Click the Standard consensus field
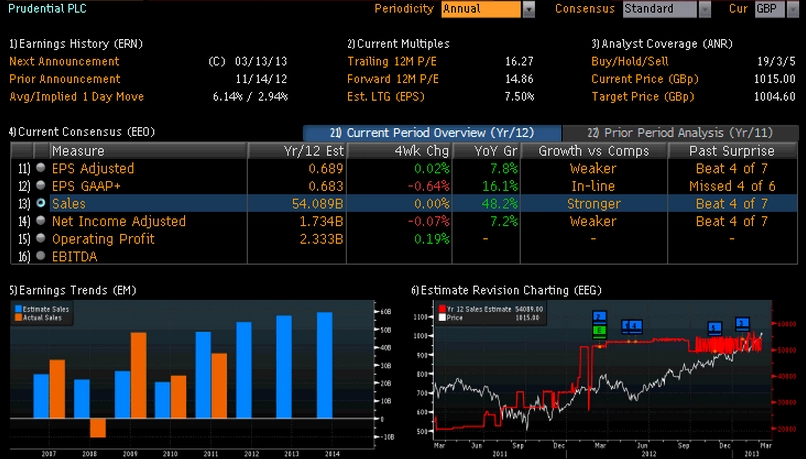The height and width of the screenshot is (459, 806). click(660, 9)
